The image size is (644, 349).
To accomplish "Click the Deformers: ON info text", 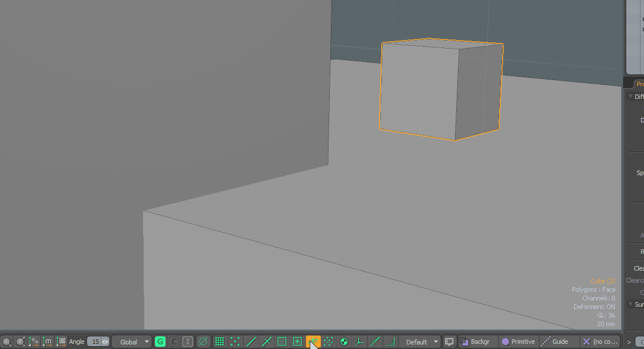I will coord(594,307).
